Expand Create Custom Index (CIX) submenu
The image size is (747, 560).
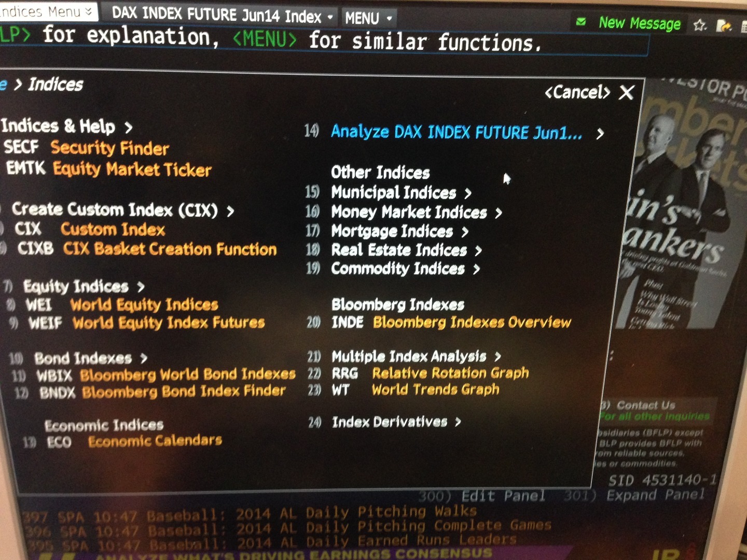tap(122, 209)
